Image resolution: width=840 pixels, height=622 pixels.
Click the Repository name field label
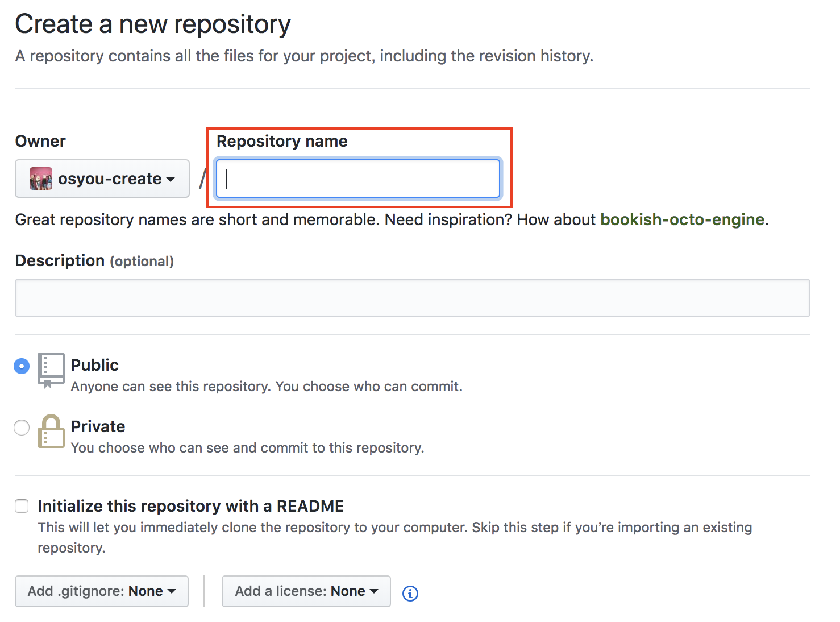pos(282,141)
